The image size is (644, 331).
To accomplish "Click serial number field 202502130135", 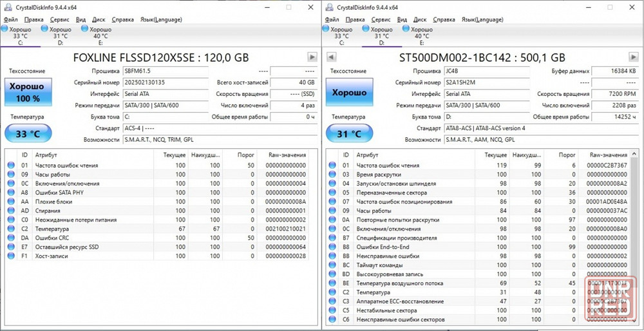I will point(166,82).
